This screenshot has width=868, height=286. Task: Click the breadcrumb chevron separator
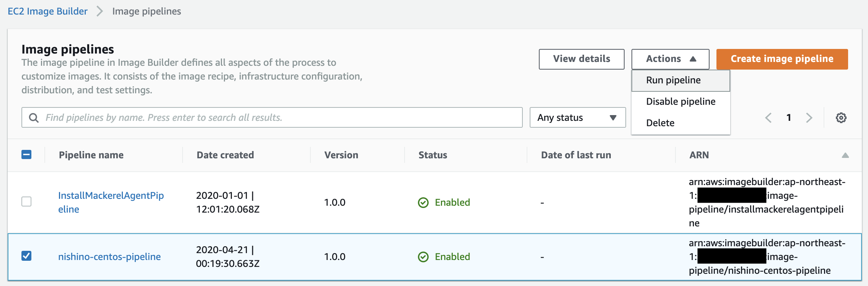coord(100,11)
